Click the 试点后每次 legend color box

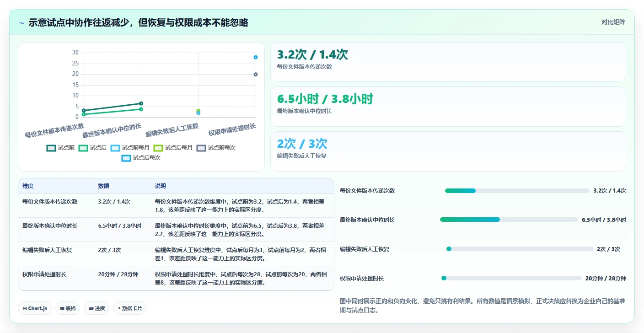tap(126, 158)
